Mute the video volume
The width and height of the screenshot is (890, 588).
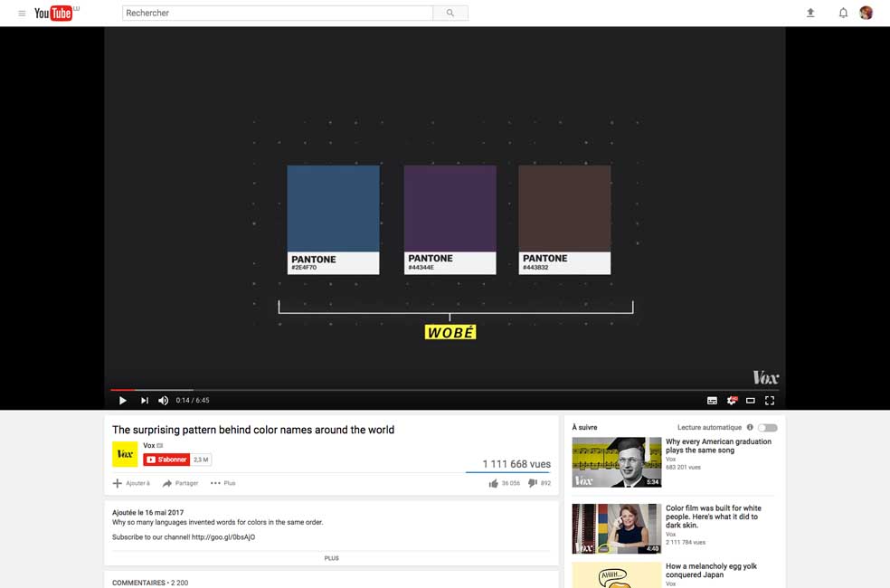click(164, 400)
